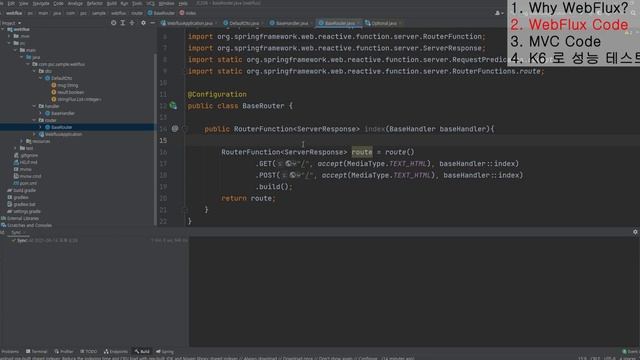Click the URL globe icon in GET line

(288, 164)
